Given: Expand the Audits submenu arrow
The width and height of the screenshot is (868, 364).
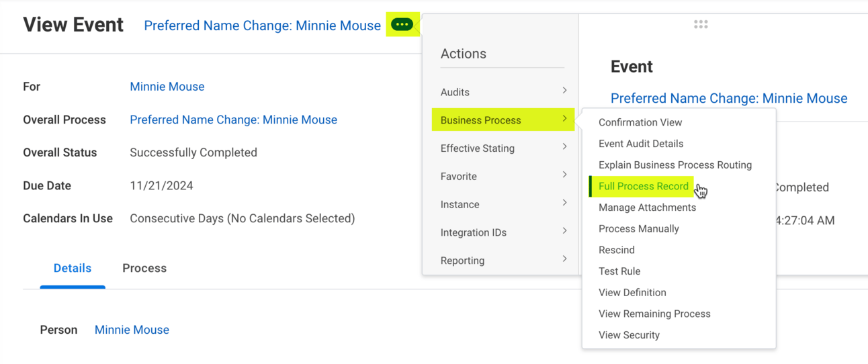Looking at the screenshot, I should coord(564,91).
